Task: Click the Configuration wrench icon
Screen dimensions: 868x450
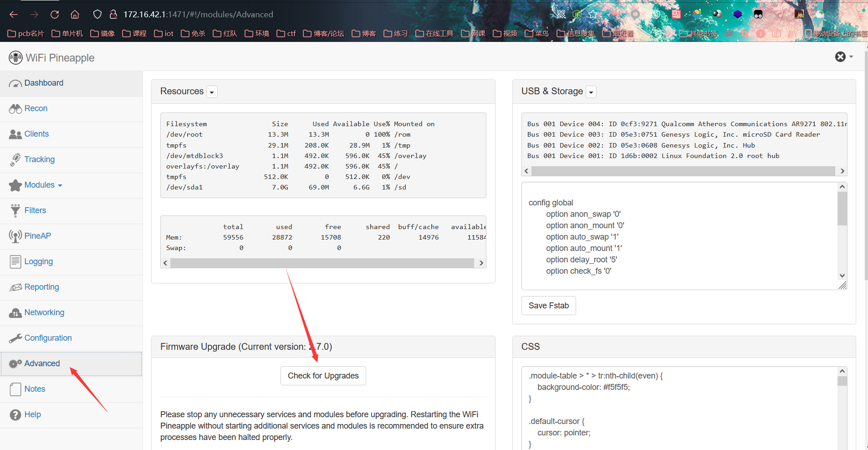Action: (15, 338)
